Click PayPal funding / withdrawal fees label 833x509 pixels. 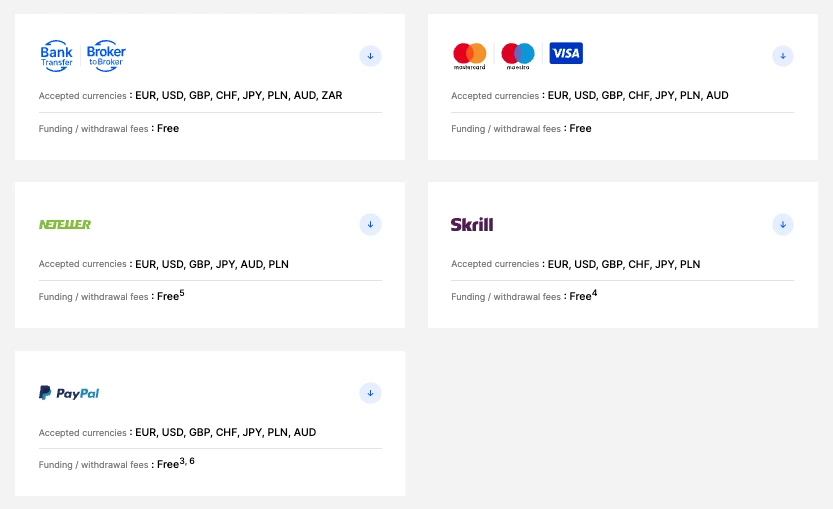tap(94, 464)
